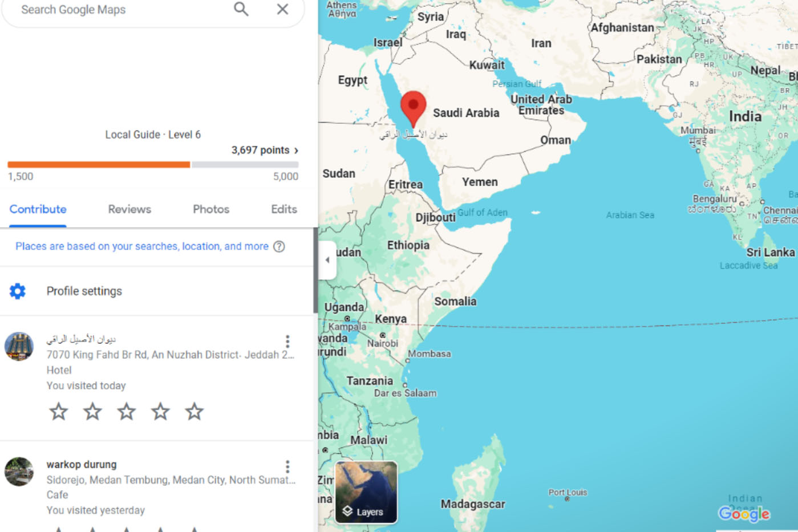Open Jeddah hotel place thumbnail
Screen dimensions: 798x532
click(19, 347)
